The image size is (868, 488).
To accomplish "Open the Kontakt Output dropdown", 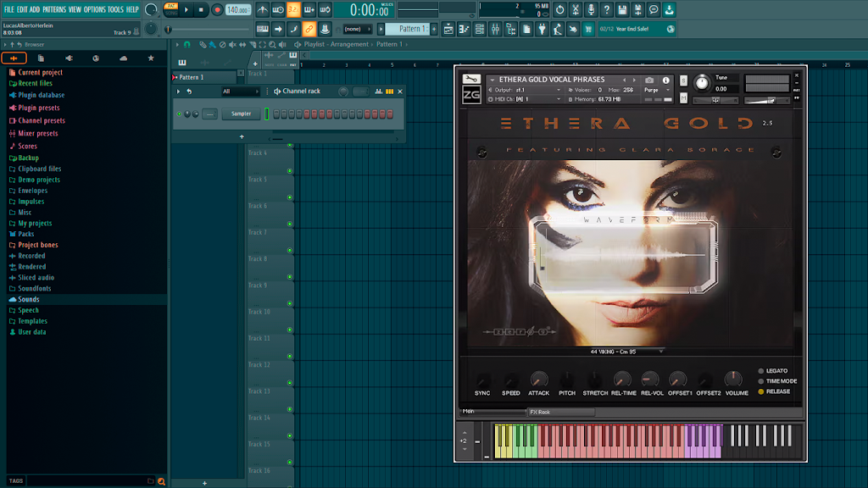I will [x=525, y=90].
